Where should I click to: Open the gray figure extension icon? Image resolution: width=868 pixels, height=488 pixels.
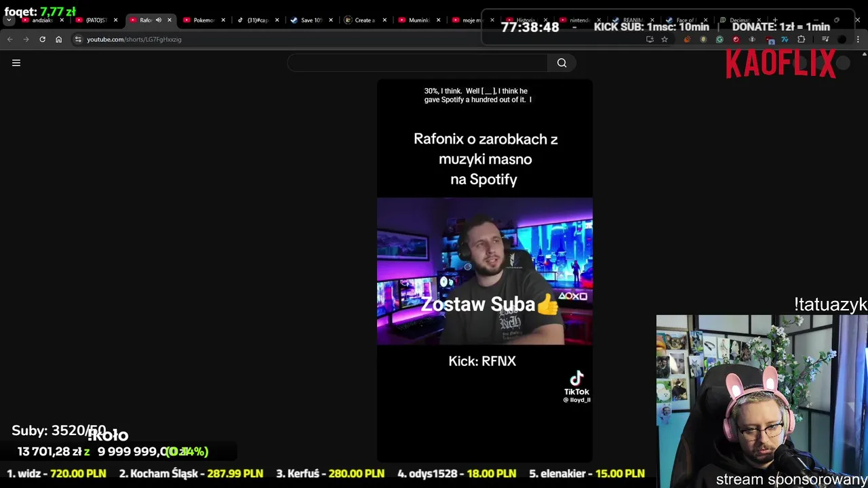[752, 39]
